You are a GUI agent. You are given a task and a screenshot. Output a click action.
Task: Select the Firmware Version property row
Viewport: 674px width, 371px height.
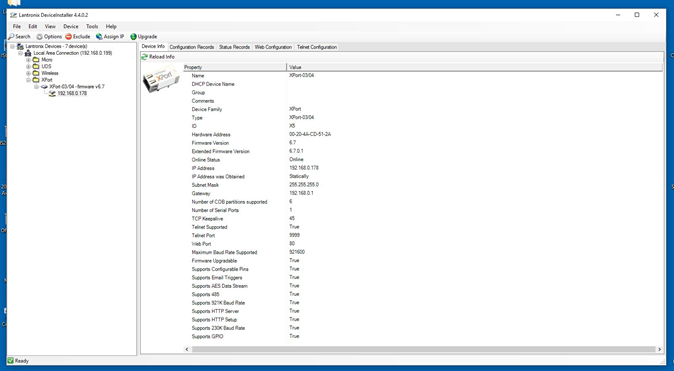[423, 143]
